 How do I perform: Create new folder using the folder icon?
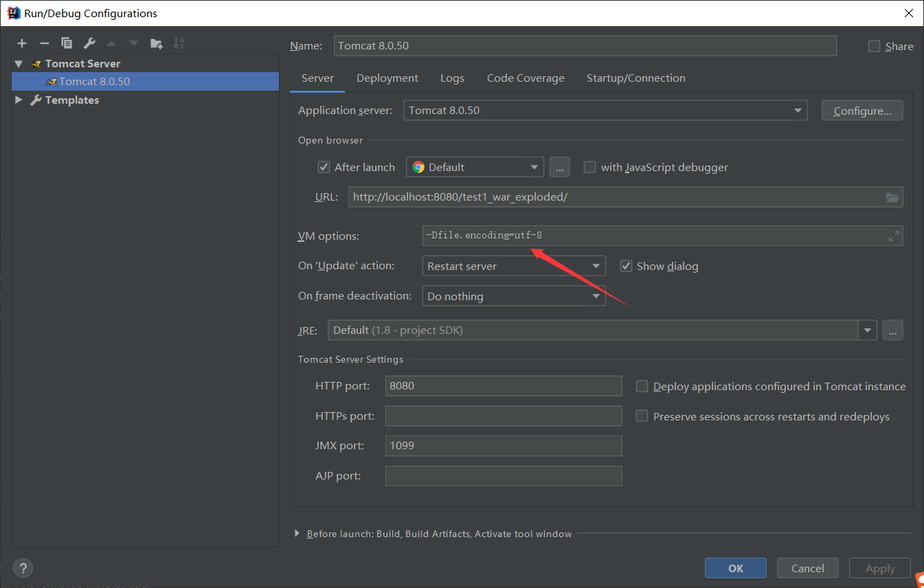coord(157,43)
